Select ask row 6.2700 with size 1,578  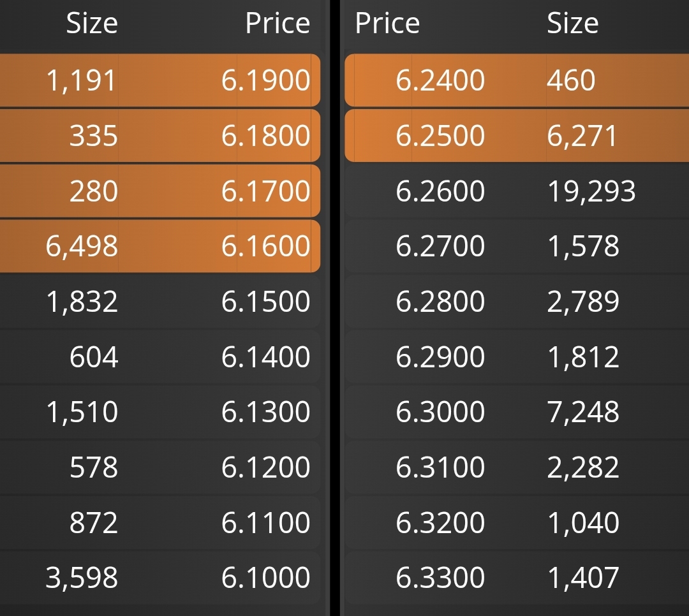pos(517,246)
